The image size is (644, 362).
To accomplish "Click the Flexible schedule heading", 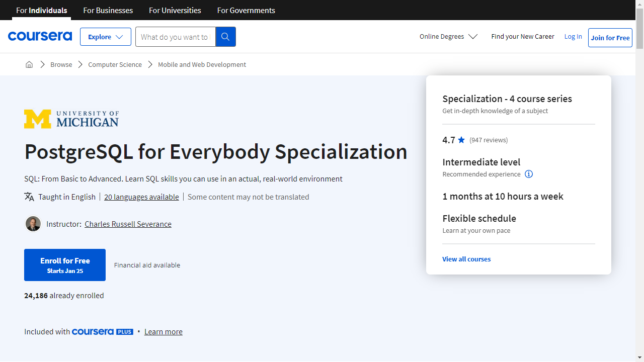I will [479, 218].
